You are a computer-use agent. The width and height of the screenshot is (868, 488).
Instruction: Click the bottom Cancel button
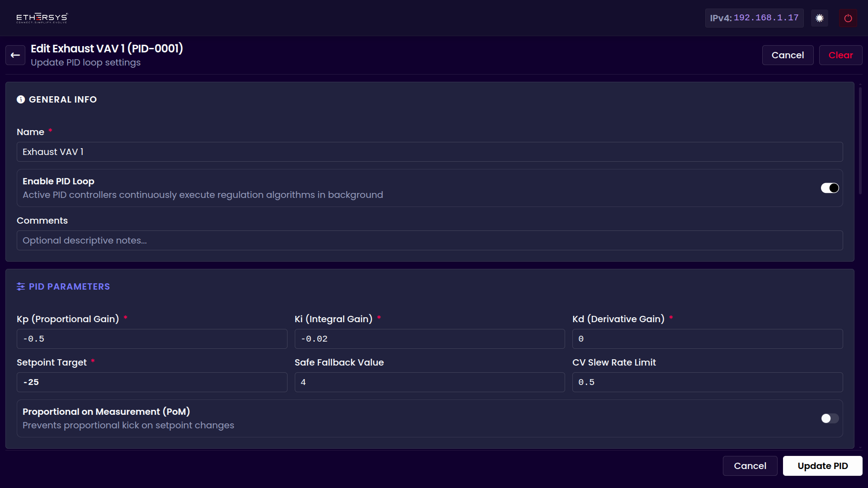tap(750, 466)
